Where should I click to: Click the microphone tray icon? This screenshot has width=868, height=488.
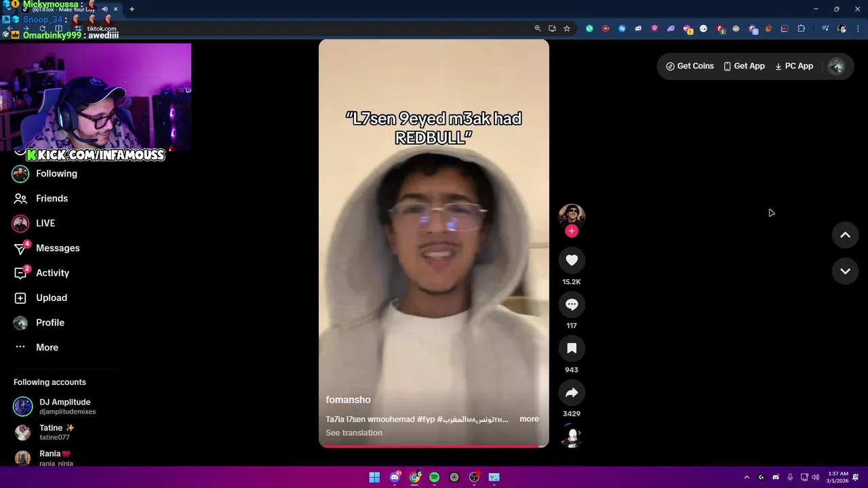(x=790, y=477)
